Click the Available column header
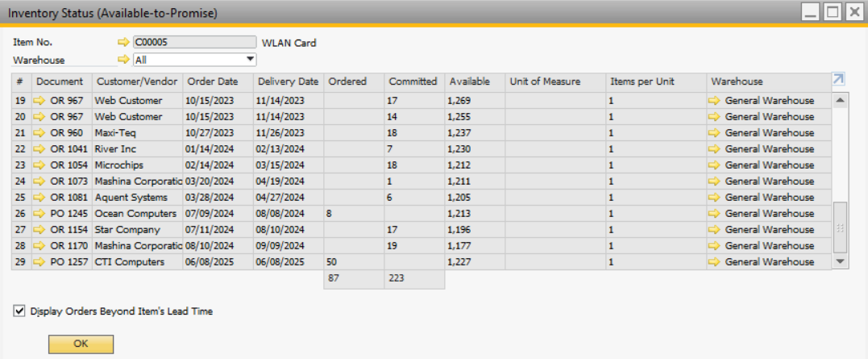 (475, 81)
